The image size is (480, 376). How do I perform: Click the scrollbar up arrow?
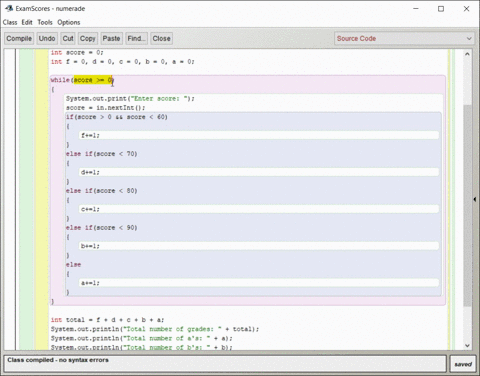coord(467,54)
